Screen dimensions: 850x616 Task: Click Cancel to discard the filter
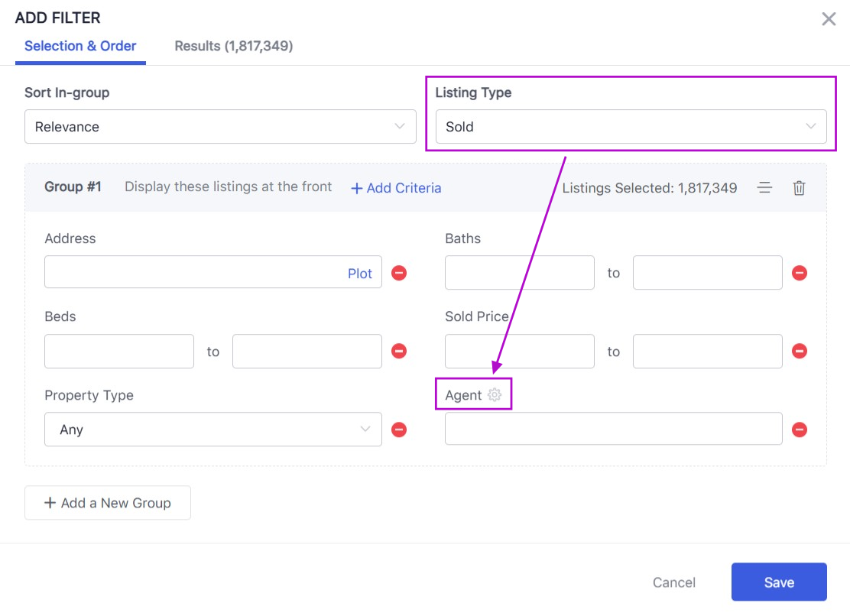(673, 582)
